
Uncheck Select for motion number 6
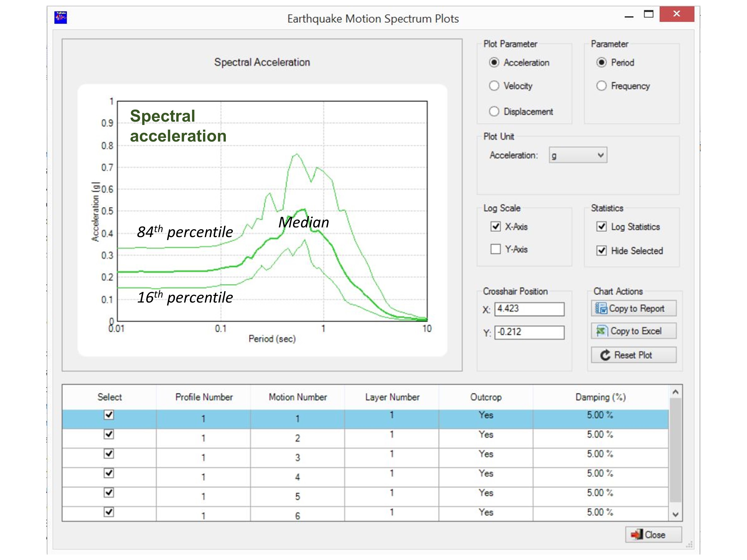coord(109,512)
